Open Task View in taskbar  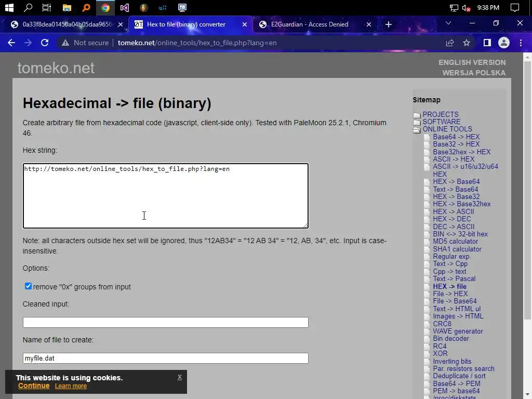tap(46, 7)
